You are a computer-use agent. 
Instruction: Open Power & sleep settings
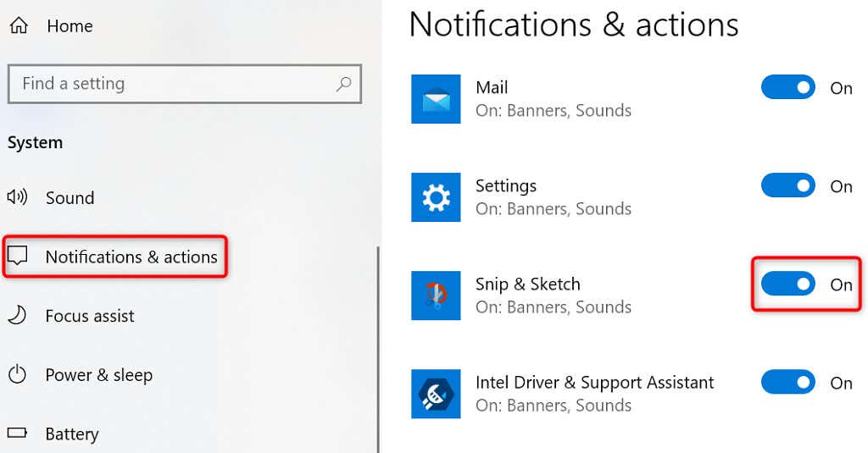99,375
